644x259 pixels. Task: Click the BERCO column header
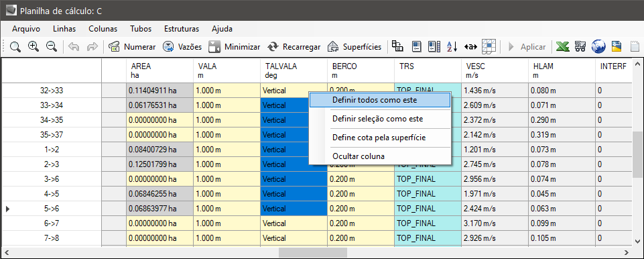point(361,70)
